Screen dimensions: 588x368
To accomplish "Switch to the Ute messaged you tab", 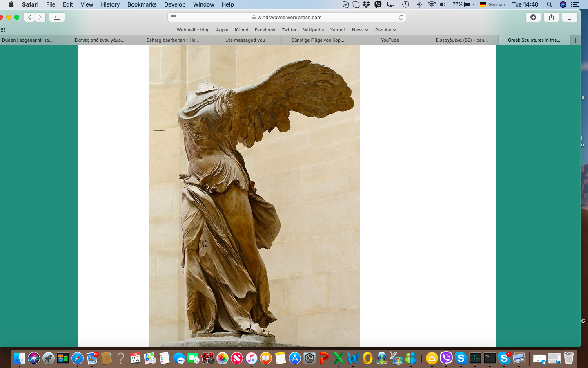I will click(245, 40).
